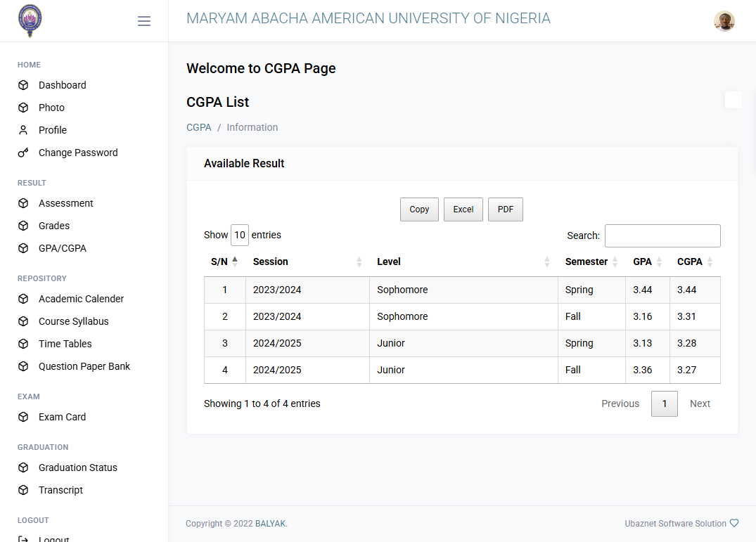Click the cube icon beside GPA/CGPA
The height and width of the screenshot is (542, 756).
(x=23, y=248)
